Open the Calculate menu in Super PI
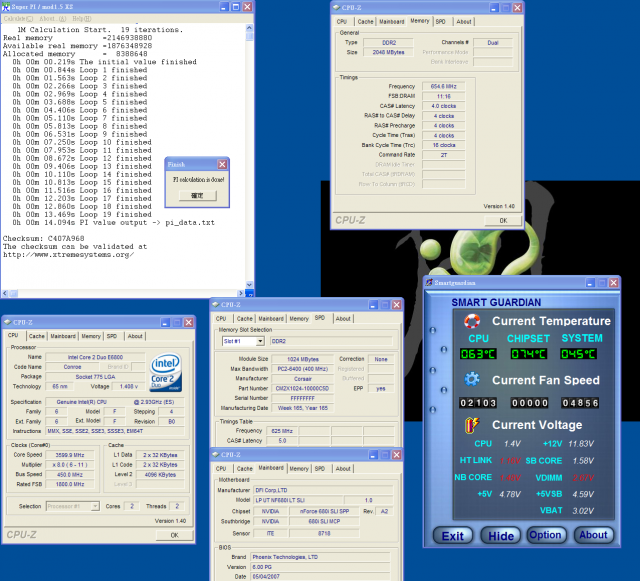 click(18, 19)
